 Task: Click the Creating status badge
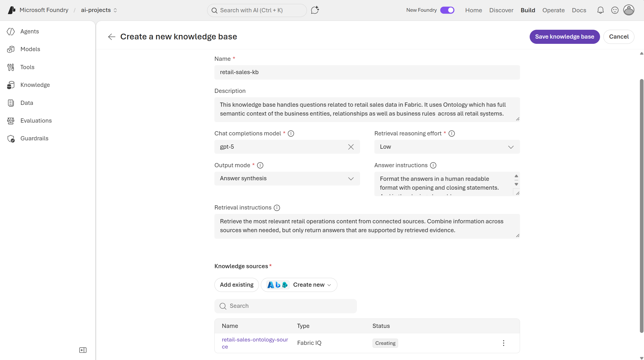[x=385, y=343]
